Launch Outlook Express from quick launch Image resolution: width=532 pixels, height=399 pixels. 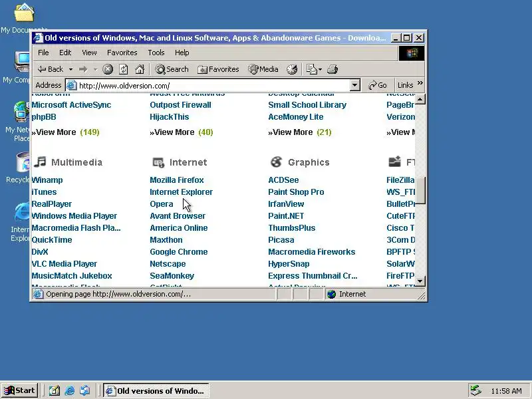point(85,391)
